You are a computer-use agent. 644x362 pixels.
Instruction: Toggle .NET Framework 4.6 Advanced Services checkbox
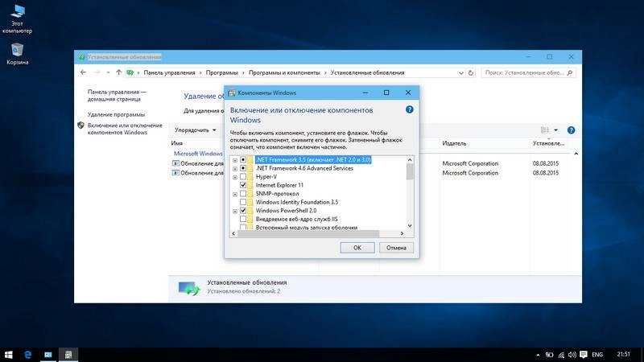(243, 168)
